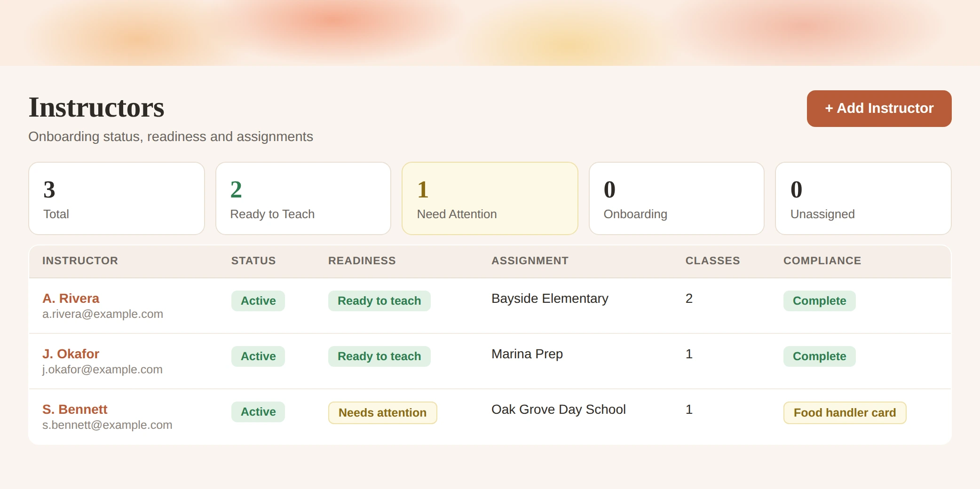Click the Status column header
Viewport: 980px width, 489px height.
[x=253, y=261]
